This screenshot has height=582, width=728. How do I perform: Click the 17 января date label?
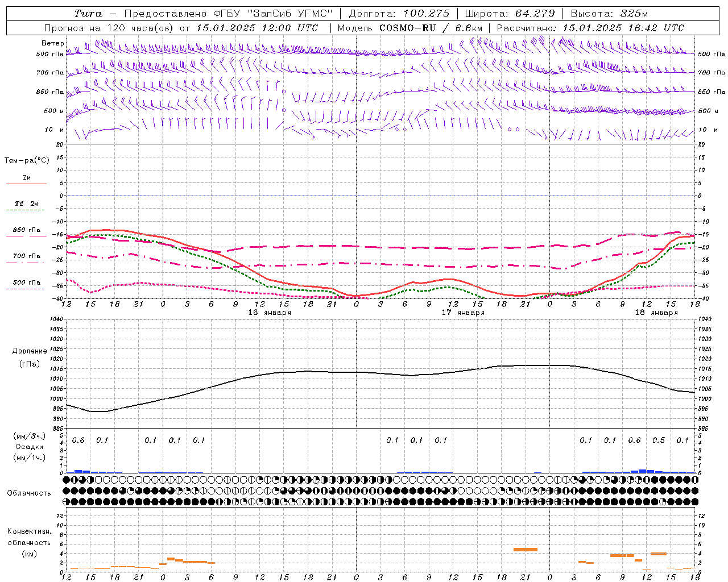[463, 313]
